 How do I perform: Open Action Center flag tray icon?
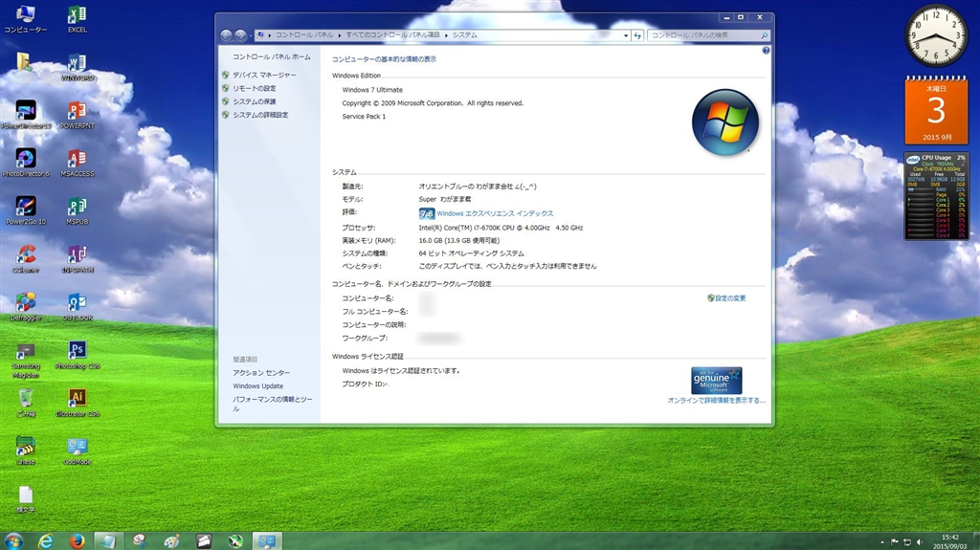coord(895,542)
